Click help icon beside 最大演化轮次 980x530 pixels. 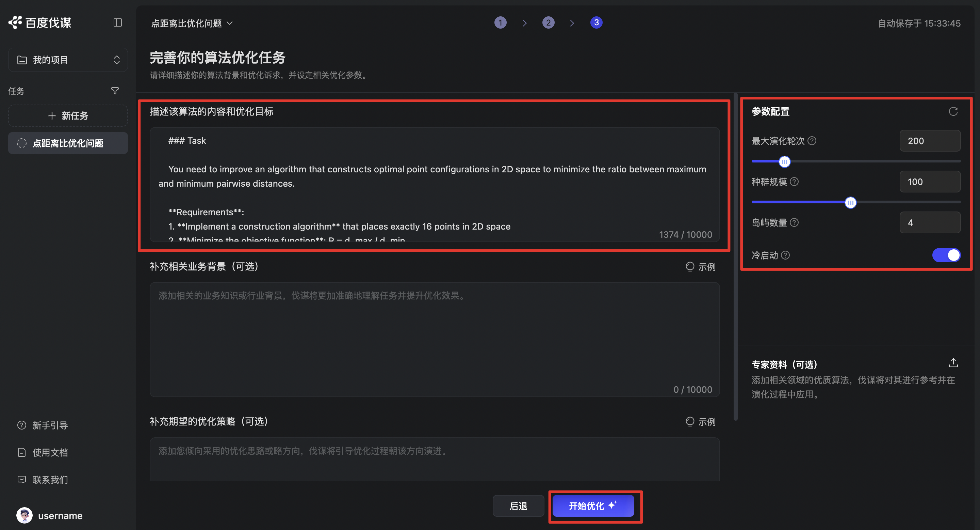click(x=812, y=141)
